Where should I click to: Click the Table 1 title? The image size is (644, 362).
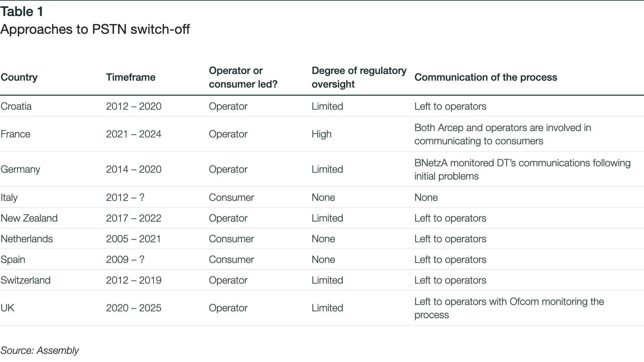22,12
